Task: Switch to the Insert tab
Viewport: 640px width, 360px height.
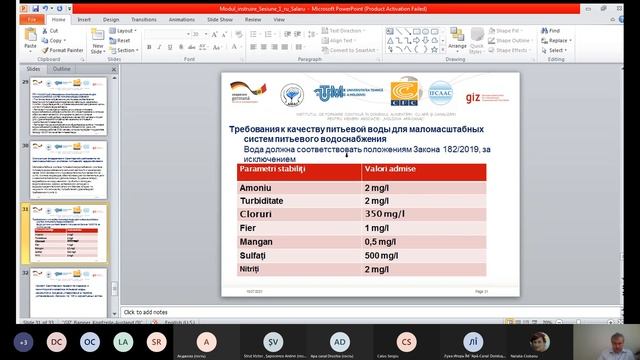Action: tap(84, 20)
